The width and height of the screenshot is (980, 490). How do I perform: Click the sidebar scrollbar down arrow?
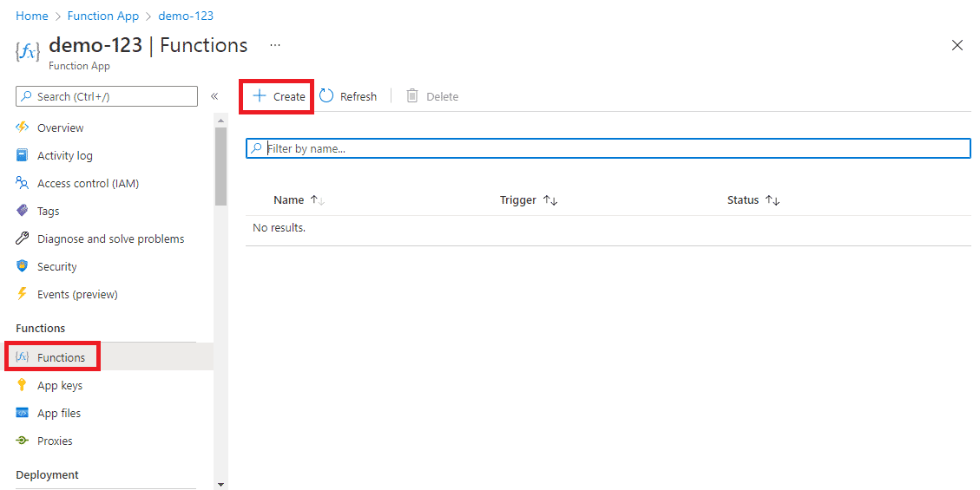tap(220, 484)
